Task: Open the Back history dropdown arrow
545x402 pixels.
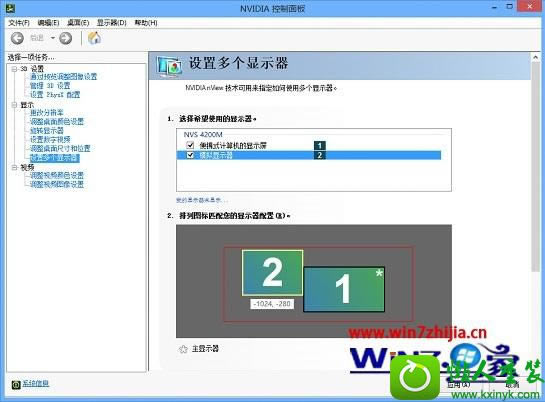Action: point(53,38)
